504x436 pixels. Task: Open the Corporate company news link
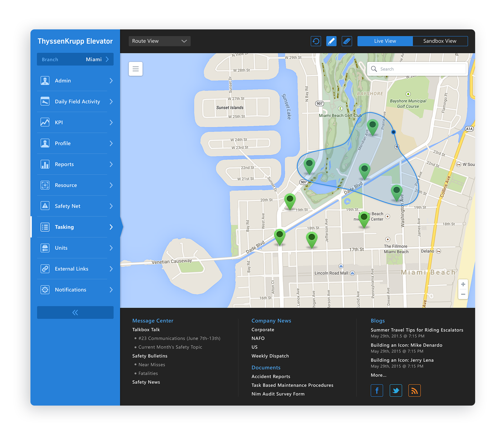[263, 330]
